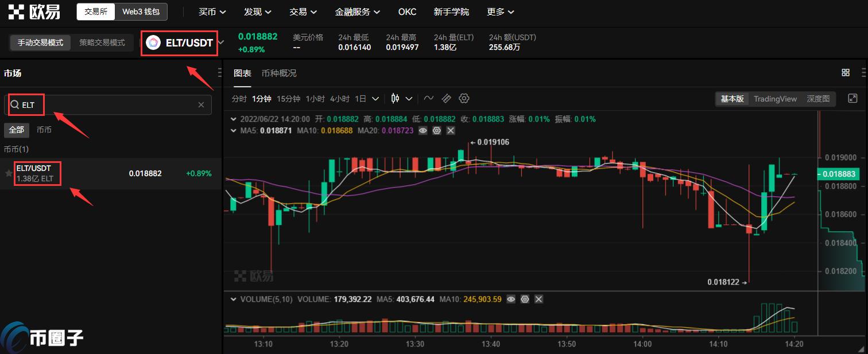Switch chart to 深度图
The width and height of the screenshot is (868, 354).
(818, 99)
